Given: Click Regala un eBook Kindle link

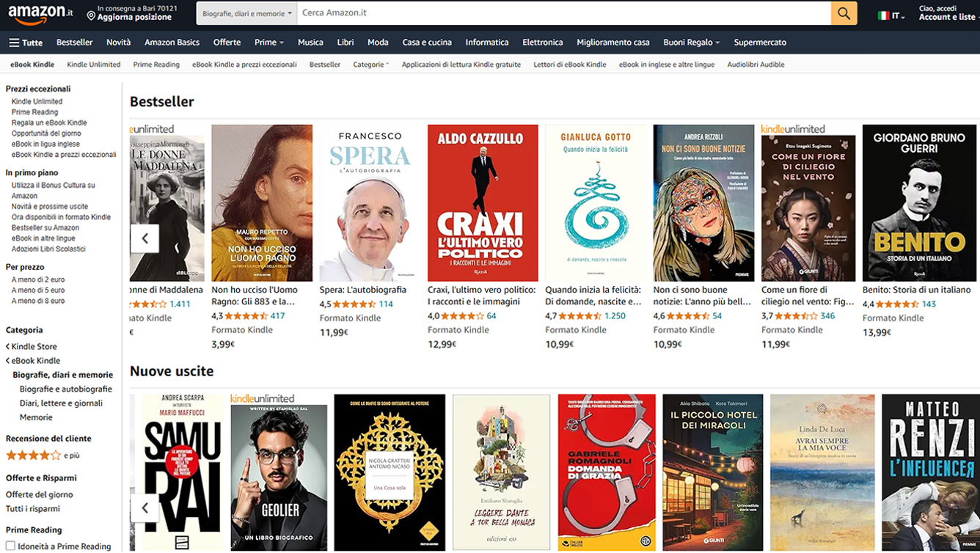Looking at the screenshot, I should tap(49, 122).
